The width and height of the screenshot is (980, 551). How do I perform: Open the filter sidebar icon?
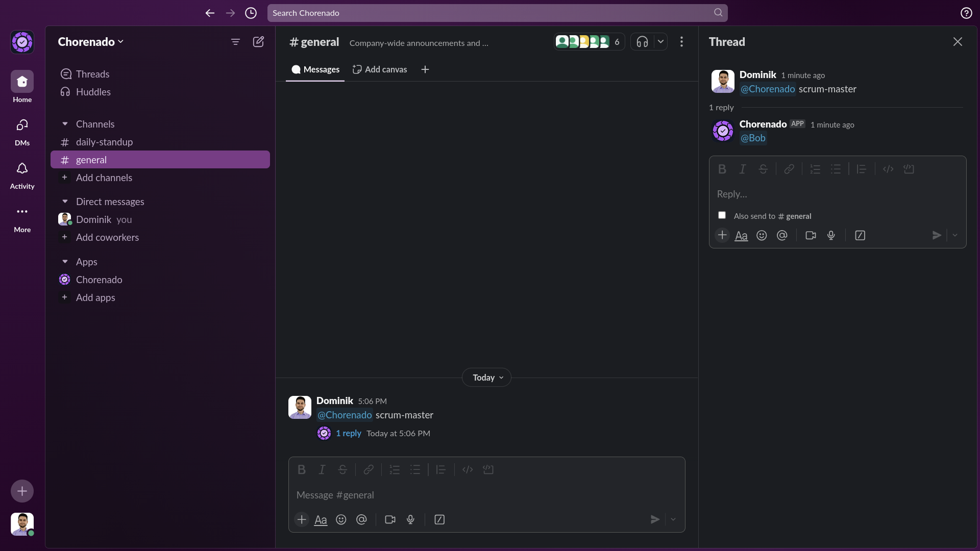click(235, 42)
